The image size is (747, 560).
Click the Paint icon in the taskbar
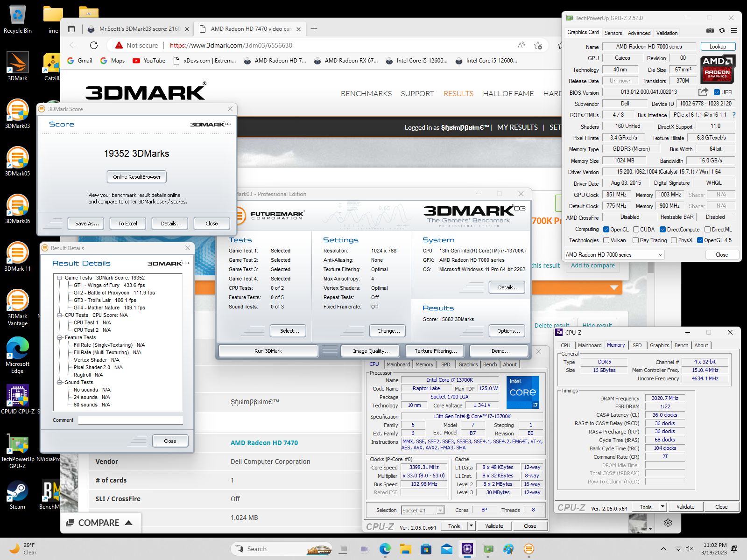pyautogui.click(x=508, y=549)
